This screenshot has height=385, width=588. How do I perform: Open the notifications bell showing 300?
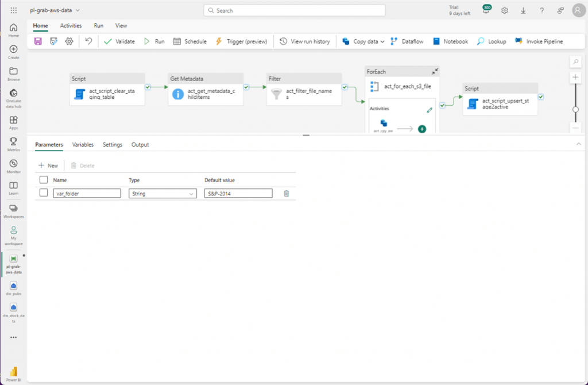pyautogui.click(x=486, y=10)
